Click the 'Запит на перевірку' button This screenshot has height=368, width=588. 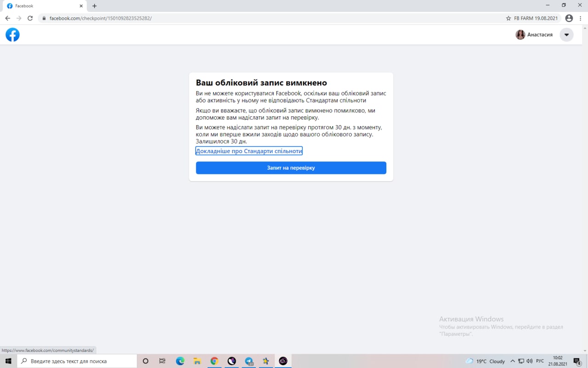pos(291,168)
